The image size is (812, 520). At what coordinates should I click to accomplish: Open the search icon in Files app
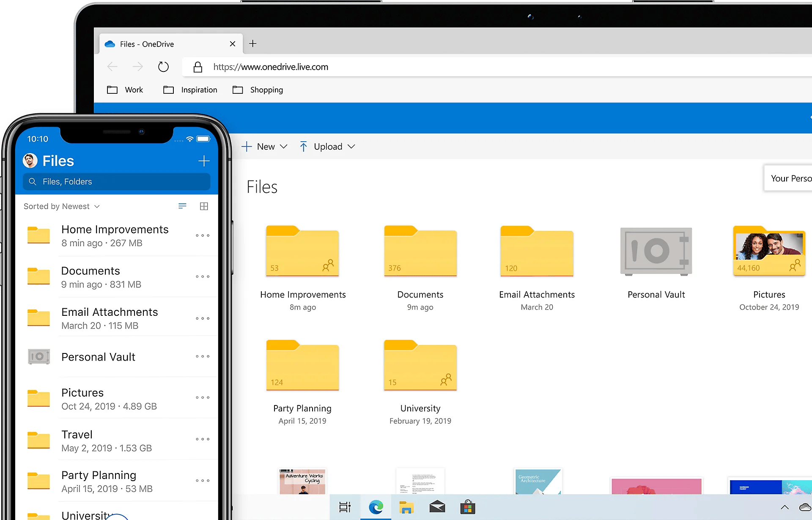pyautogui.click(x=33, y=181)
